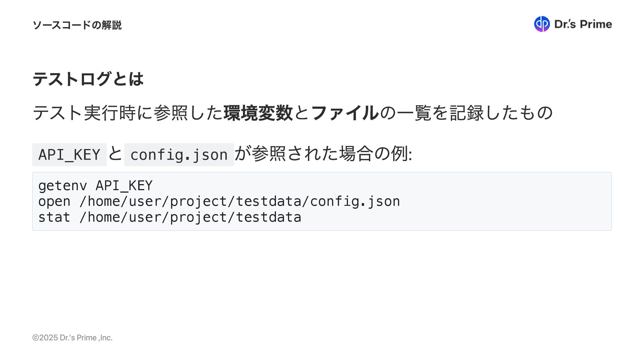Click the inline config.json code badge
Screen dimensions: 644x362
pyautogui.click(x=179, y=155)
